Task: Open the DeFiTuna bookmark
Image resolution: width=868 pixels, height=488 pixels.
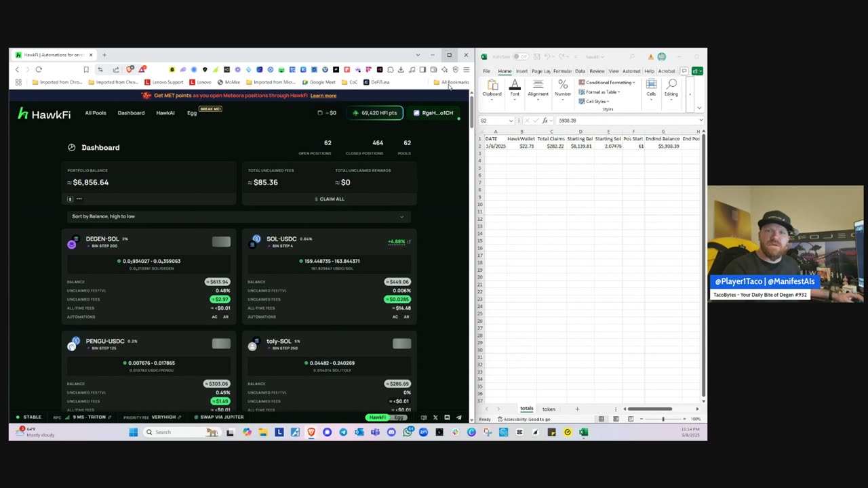Action: pos(376,83)
